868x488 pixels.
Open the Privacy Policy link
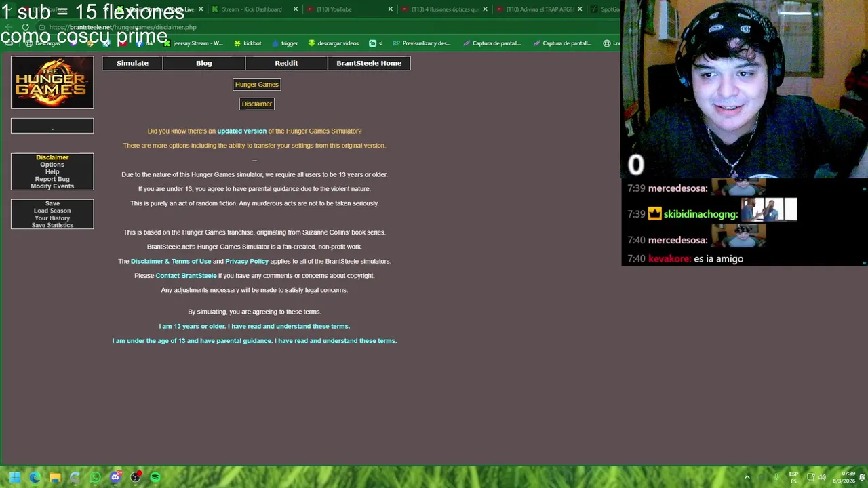click(x=247, y=261)
